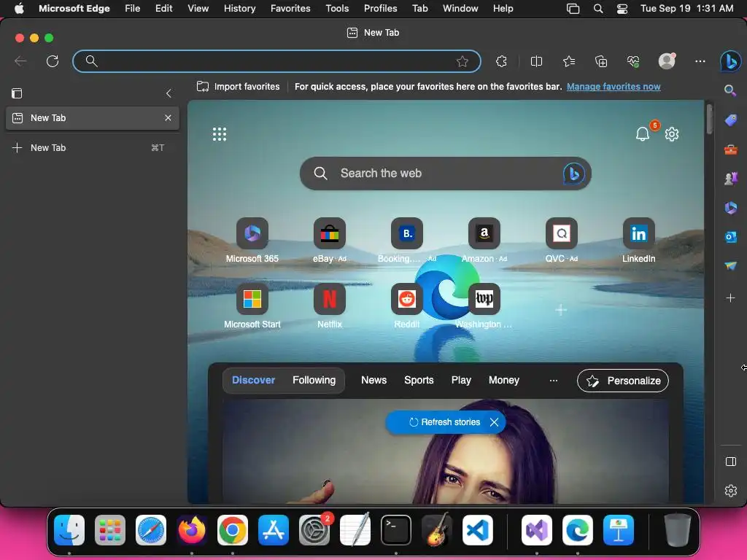747x560 pixels.
Task: Open QVC quick link
Action: click(x=562, y=241)
